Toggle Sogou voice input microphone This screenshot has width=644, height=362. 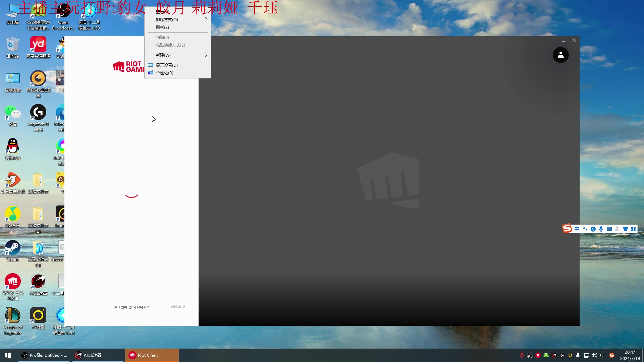(601, 229)
